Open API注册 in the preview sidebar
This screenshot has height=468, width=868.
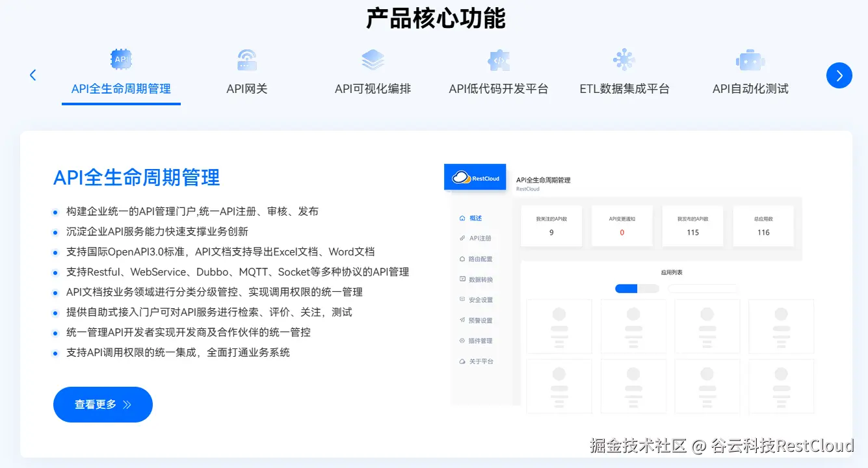(x=480, y=239)
